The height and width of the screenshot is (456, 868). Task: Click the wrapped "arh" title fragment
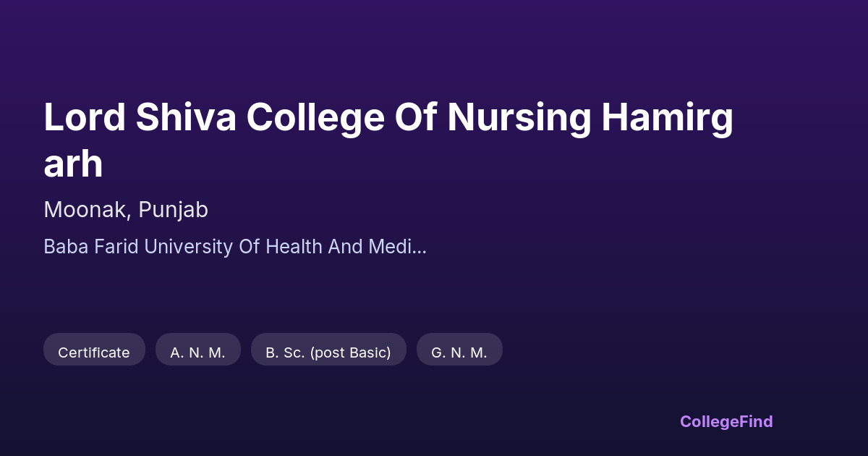pyautogui.click(x=73, y=164)
